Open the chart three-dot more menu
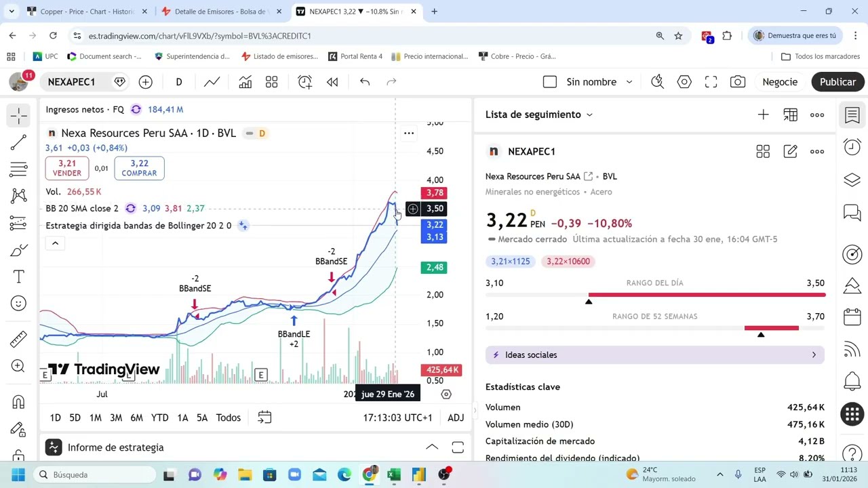 [x=409, y=133]
